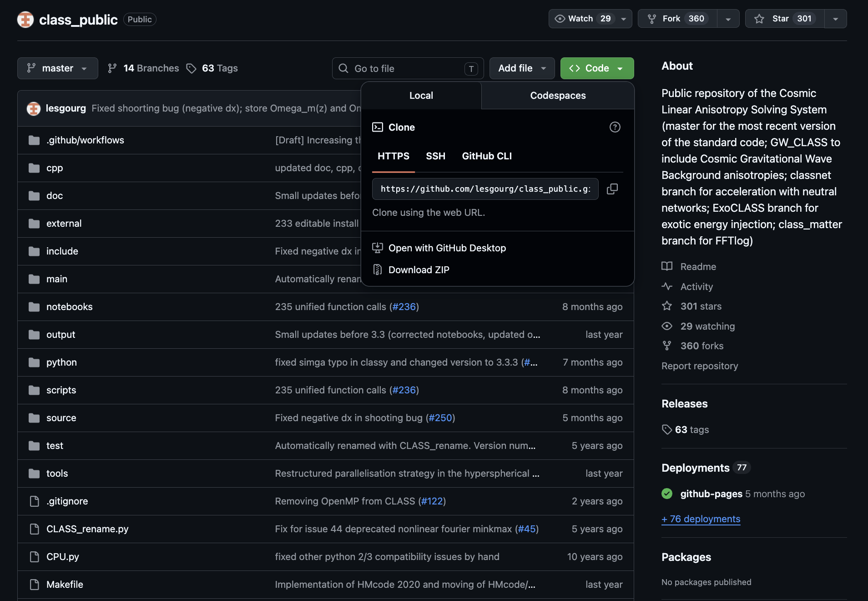The image size is (868, 601).
Task: Click the tag icon beside 63 tags in Releases
Action: pos(667,429)
